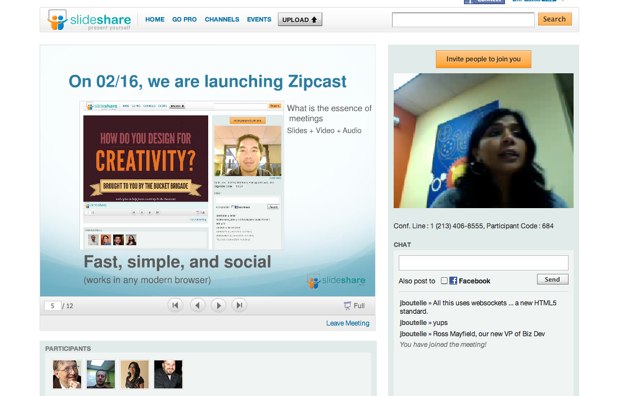The image size is (621, 396).
Task: Click the chat message about websockets
Action: click(x=478, y=307)
